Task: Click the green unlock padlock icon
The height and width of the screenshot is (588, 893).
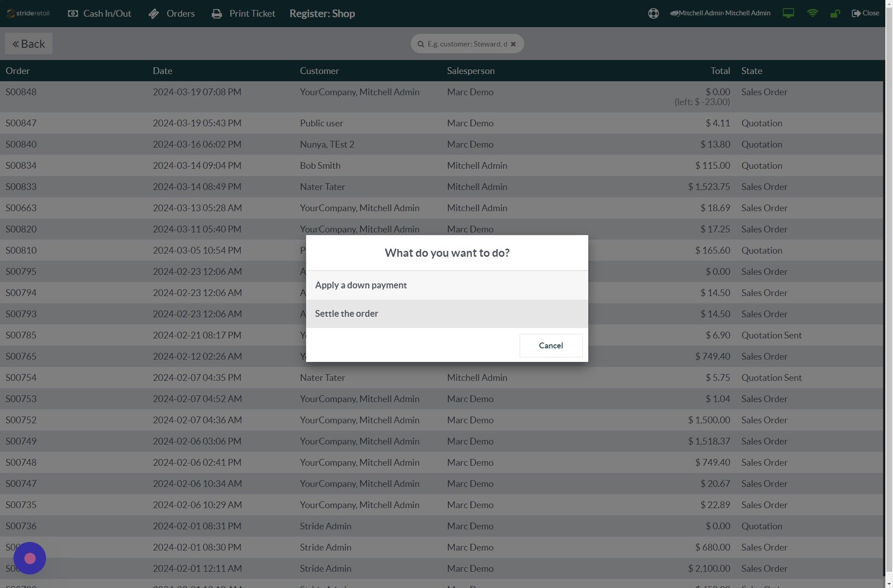Action: (x=835, y=14)
